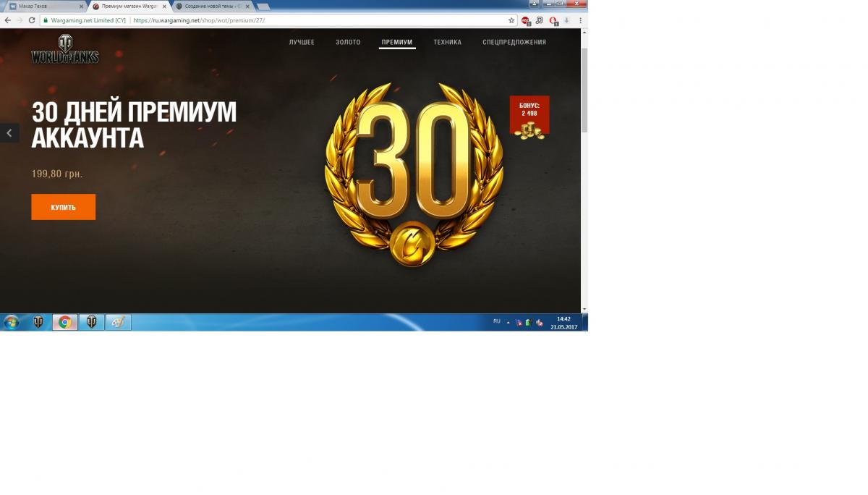Show hidden tray icons arrow
The width and height of the screenshot is (868, 495).
tap(508, 322)
